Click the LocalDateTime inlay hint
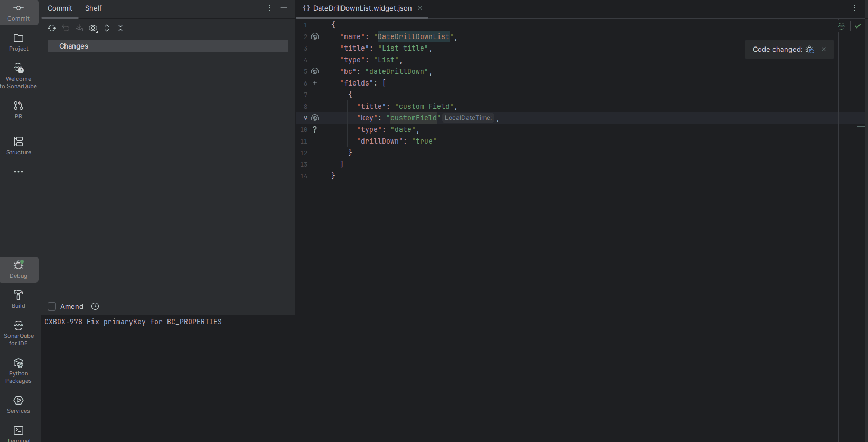 point(469,118)
